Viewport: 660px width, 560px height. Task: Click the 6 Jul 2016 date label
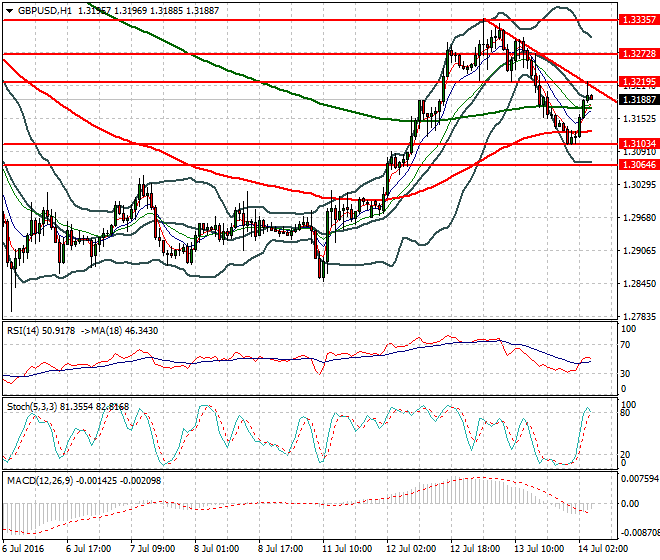[23, 549]
